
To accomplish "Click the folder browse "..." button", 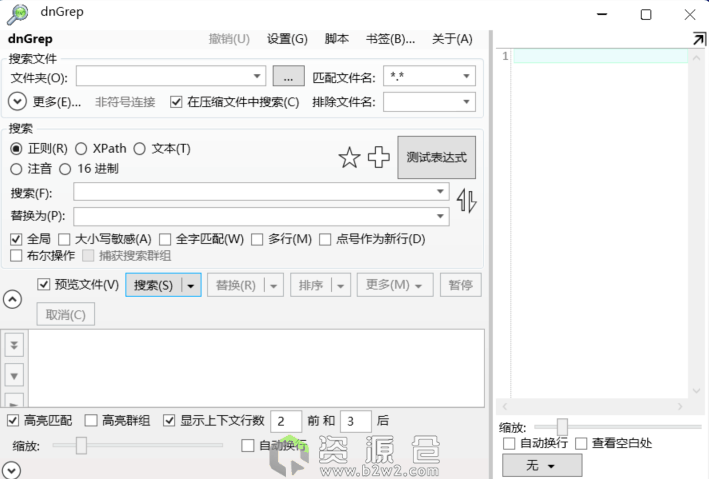I will click(288, 76).
